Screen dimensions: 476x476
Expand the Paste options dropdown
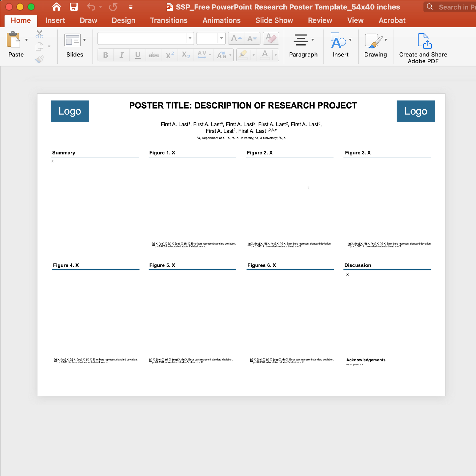tap(26, 40)
